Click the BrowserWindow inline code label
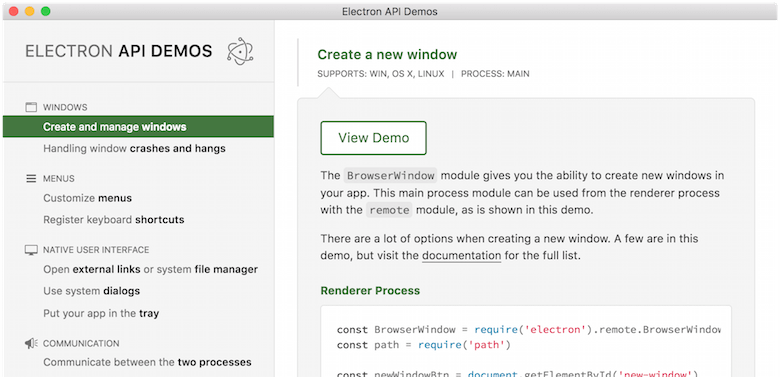Screen dimensions: 780x377 tap(390, 176)
